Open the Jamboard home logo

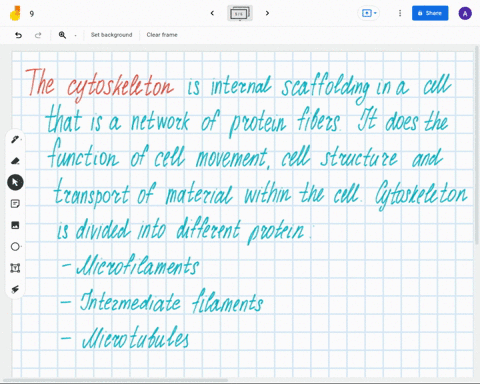click(x=15, y=13)
